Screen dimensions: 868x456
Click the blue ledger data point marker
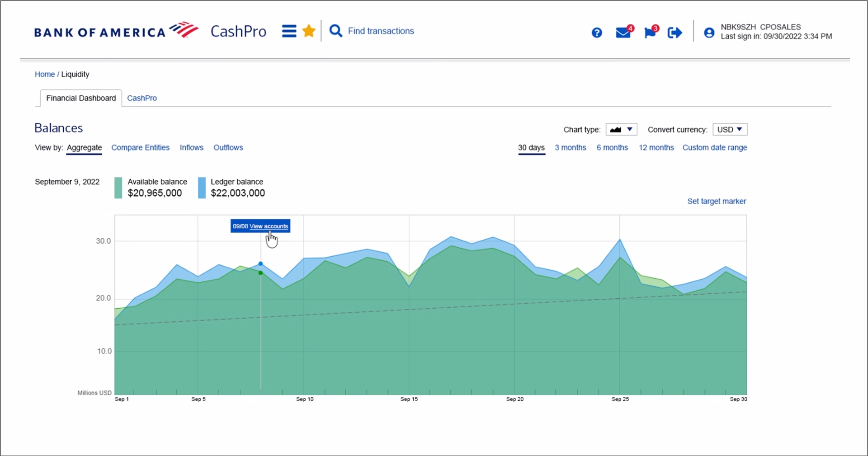[x=260, y=263]
